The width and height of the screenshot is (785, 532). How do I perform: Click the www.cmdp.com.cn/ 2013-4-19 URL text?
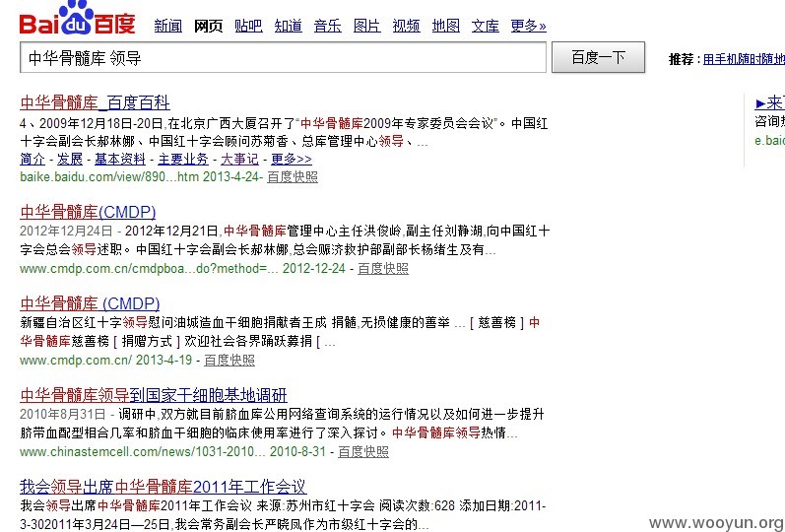pos(105,361)
